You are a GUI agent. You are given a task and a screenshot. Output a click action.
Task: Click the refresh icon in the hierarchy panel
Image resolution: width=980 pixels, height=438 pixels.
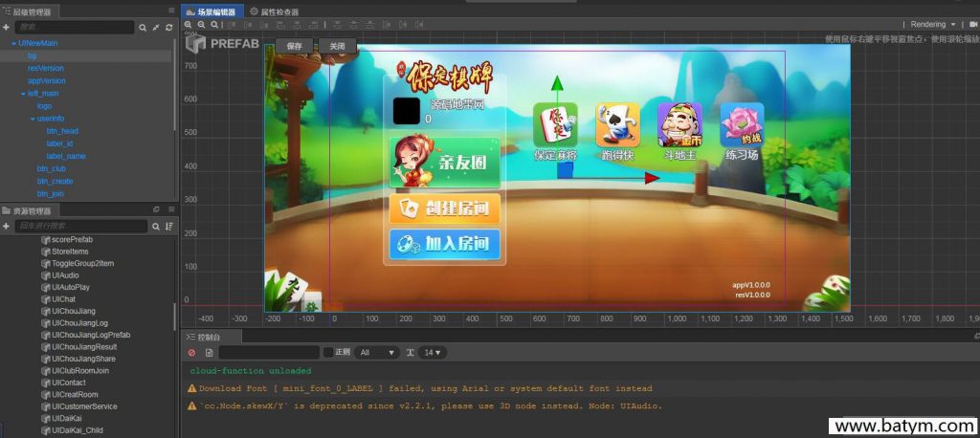click(168, 28)
